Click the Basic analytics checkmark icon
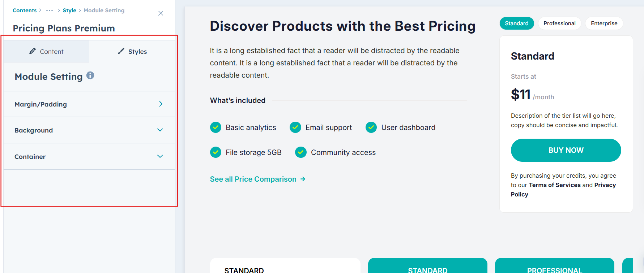Image resolution: width=644 pixels, height=273 pixels. [x=216, y=127]
